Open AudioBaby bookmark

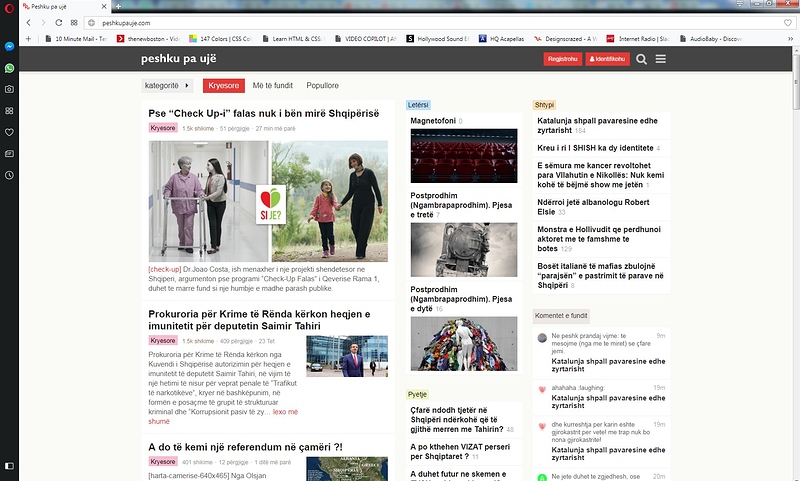(x=710, y=38)
